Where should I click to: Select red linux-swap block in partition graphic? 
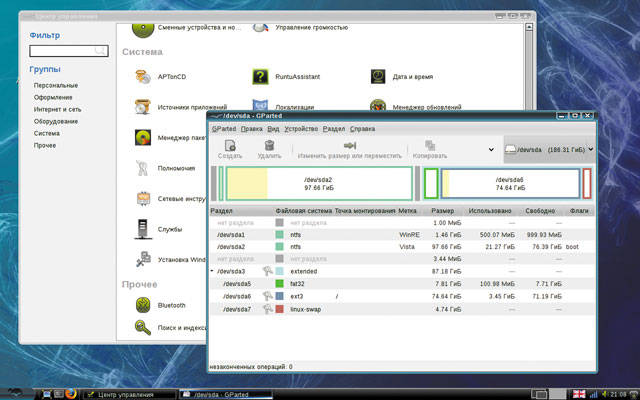tap(587, 184)
